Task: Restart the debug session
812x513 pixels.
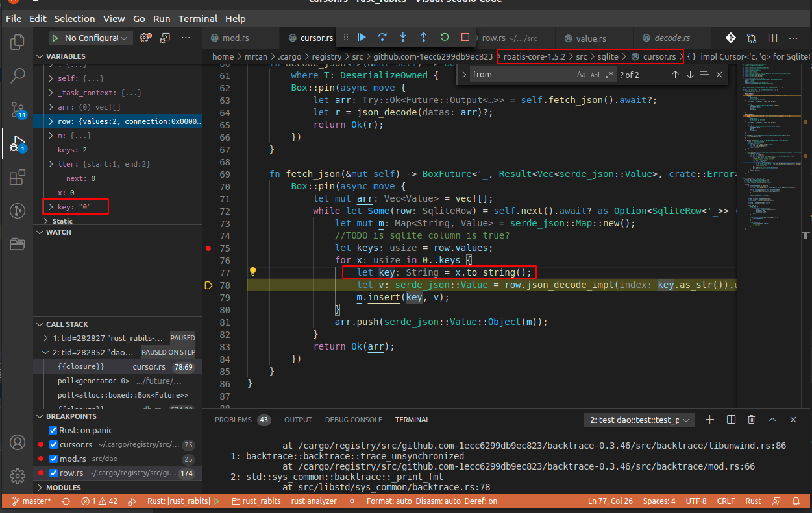Action: point(445,38)
